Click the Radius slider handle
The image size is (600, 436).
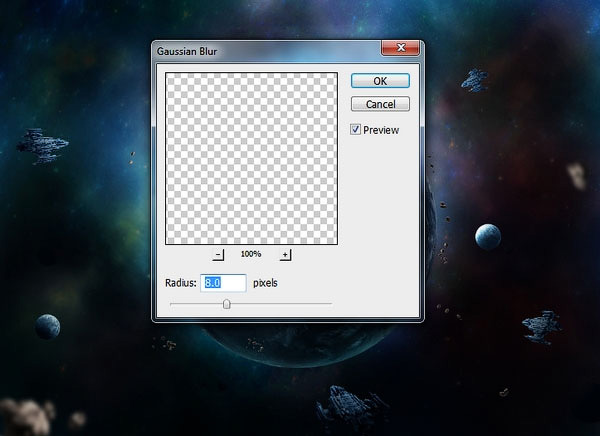coord(226,304)
